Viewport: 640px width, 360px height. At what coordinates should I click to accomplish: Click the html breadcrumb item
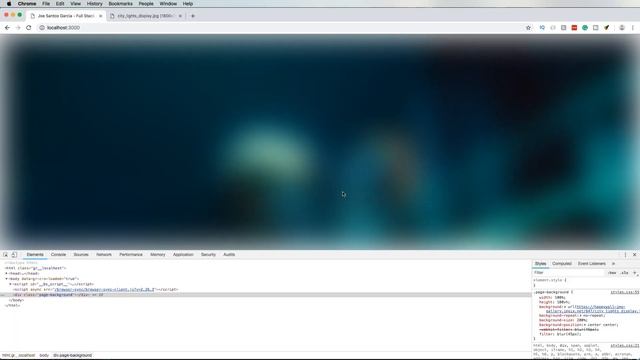point(18,356)
